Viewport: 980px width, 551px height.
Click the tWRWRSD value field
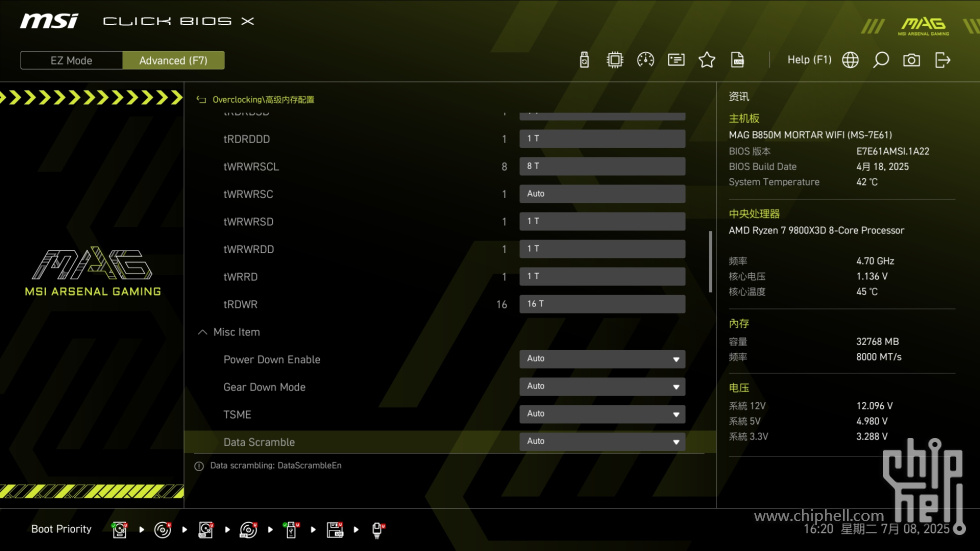[x=602, y=221]
